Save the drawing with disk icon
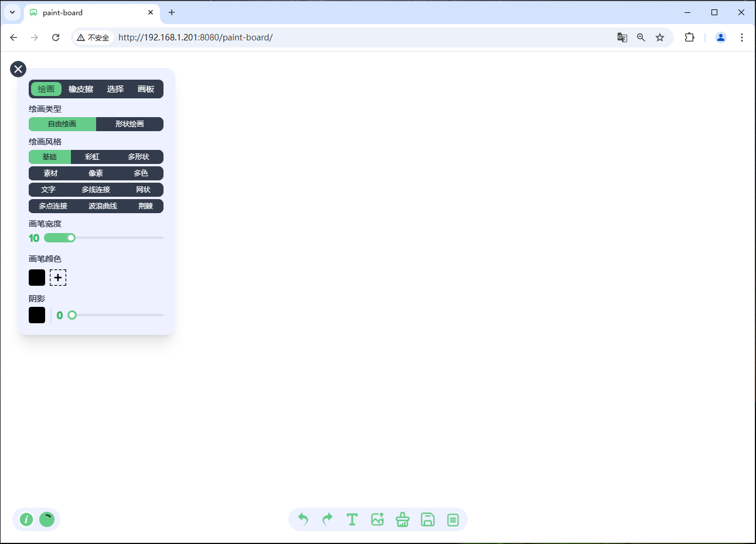The height and width of the screenshot is (544, 756). point(428,519)
